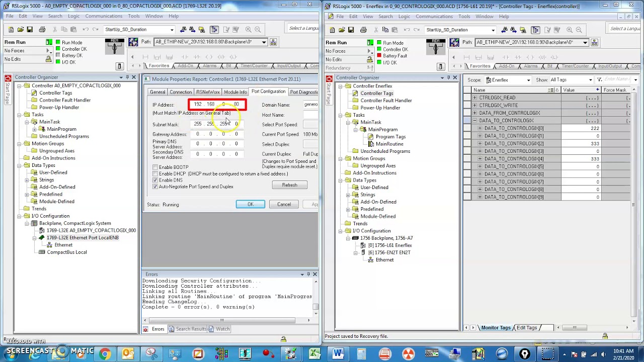644x362 pixels.
Task: Click the Print icon in left RSLogix toolbar
Action: pos(42,30)
